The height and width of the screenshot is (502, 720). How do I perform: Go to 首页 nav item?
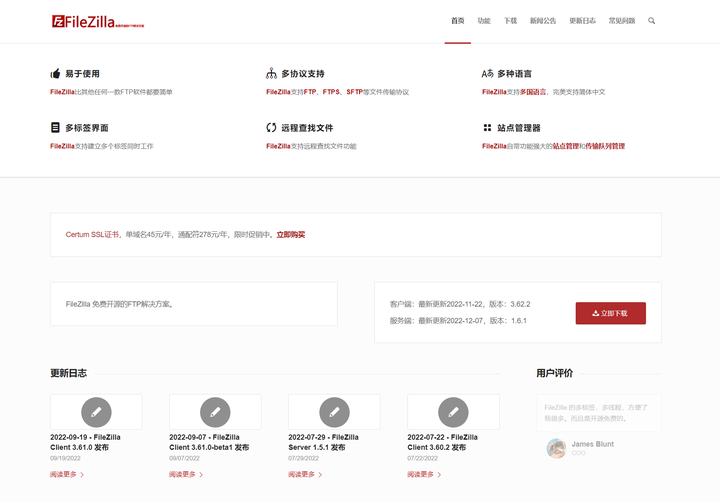coord(457,21)
